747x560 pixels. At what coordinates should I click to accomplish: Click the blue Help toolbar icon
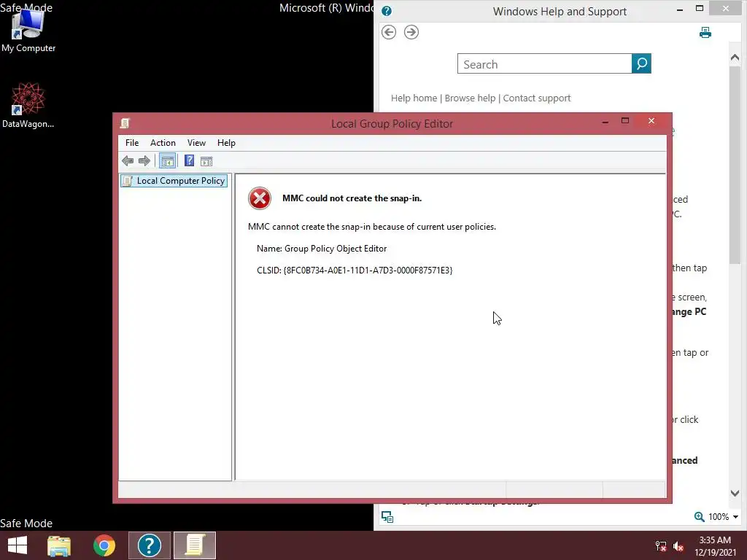(x=189, y=161)
